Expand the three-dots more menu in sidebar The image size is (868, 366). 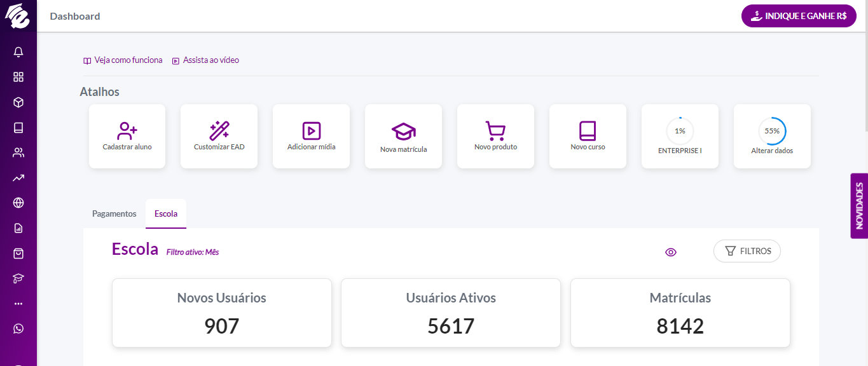[18, 304]
